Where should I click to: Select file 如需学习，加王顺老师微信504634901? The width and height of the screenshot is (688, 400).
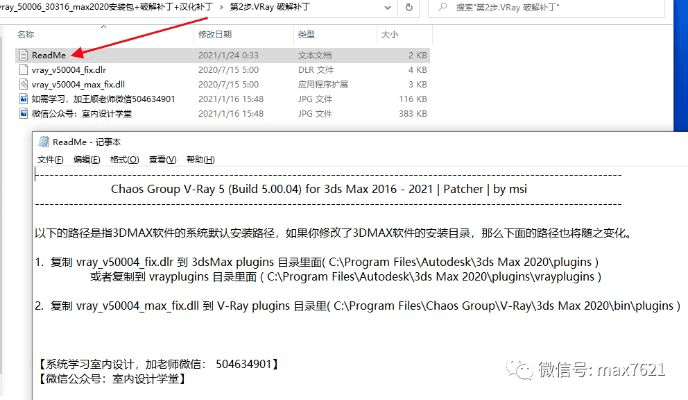pos(103,99)
